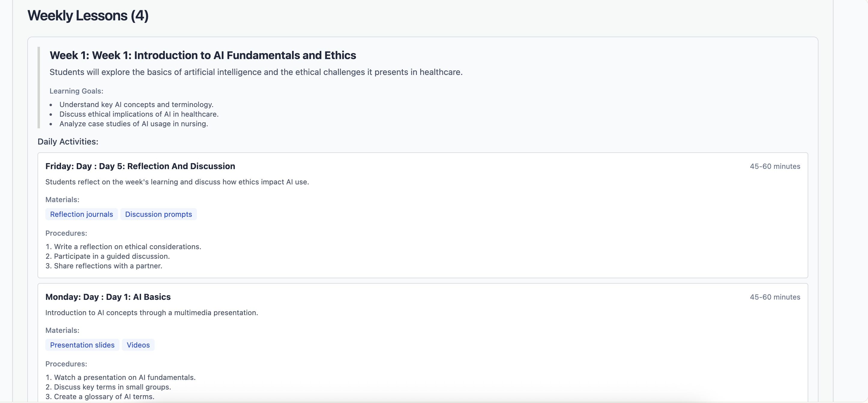Click the 45-60 minutes label on Friday's card
The width and height of the screenshot is (868, 403).
775,166
